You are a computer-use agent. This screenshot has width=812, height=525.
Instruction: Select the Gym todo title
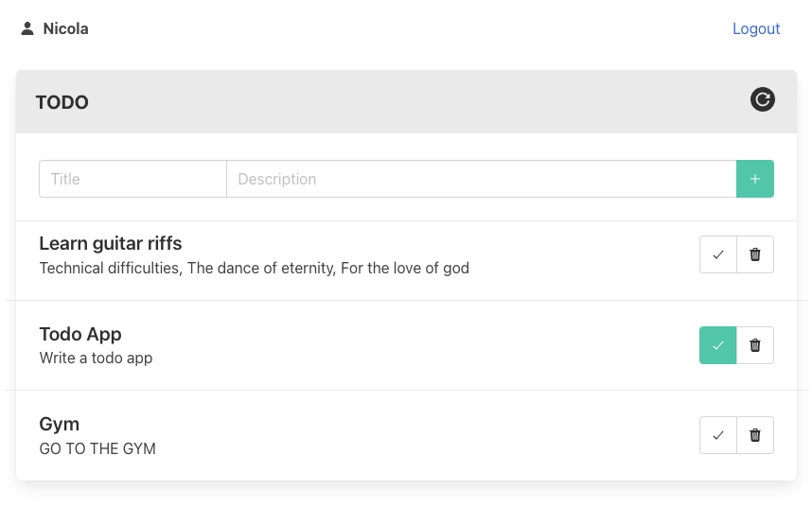tap(59, 424)
